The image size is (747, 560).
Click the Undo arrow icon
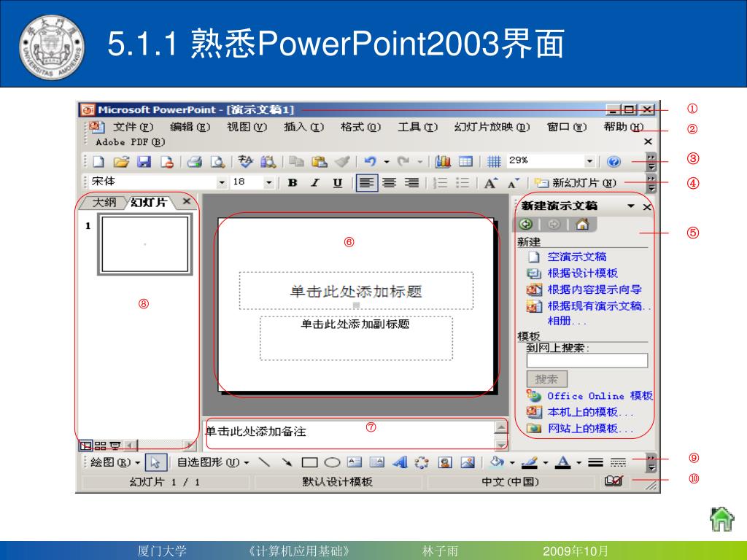(x=370, y=161)
